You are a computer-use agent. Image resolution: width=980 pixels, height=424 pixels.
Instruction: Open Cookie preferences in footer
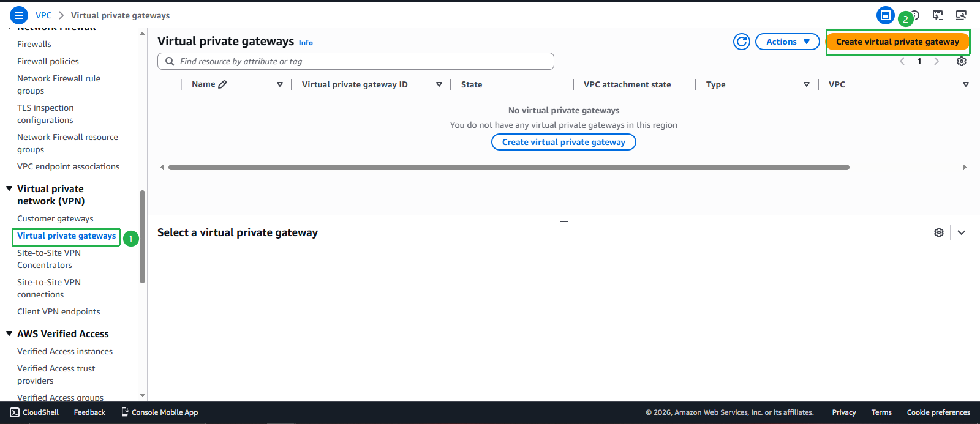pyautogui.click(x=938, y=412)
